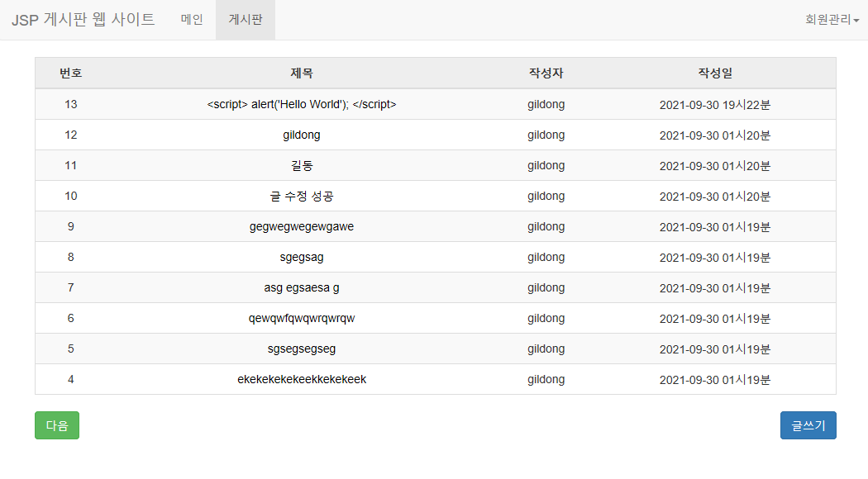Select post number 6 cell
The image size is (868, 479).
tap(71, 318)
